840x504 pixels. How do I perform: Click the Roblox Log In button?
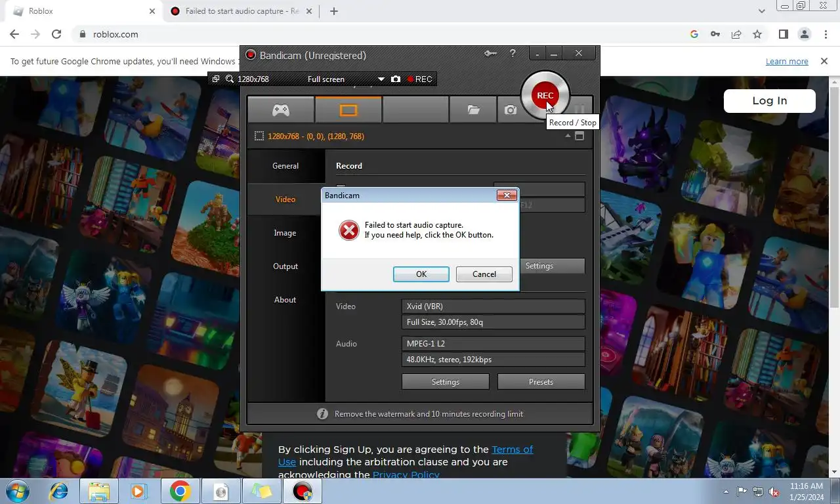tap(769, 100)
